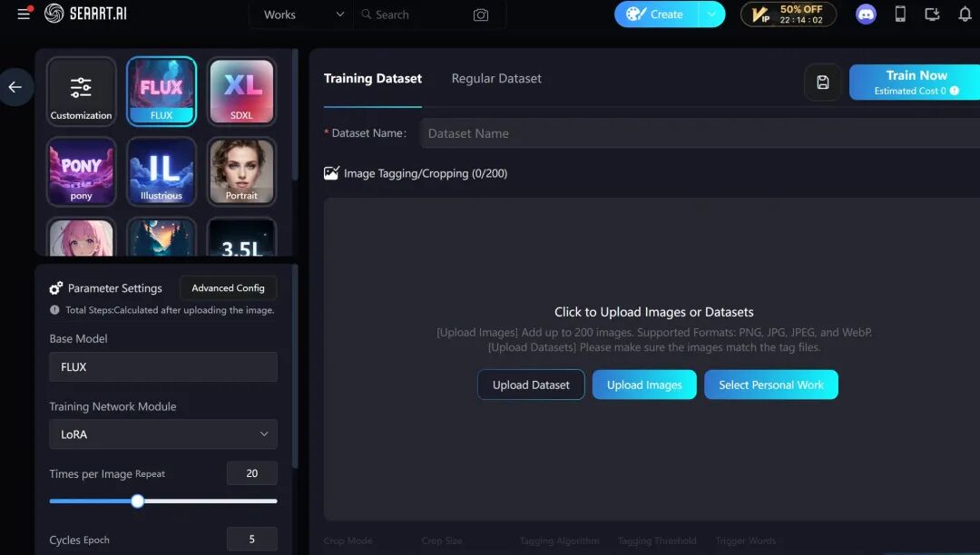
Task: Choose the Pony model preset
Action: click(82, 171)
